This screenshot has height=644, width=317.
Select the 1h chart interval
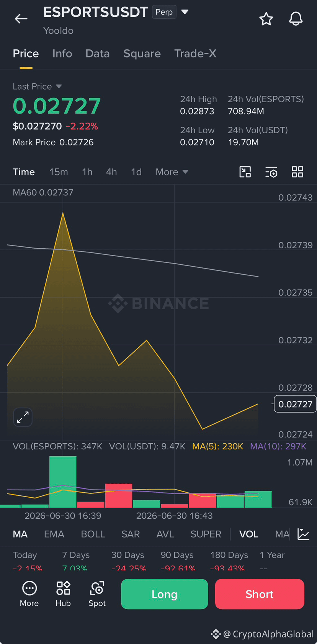tap(87, 172)
